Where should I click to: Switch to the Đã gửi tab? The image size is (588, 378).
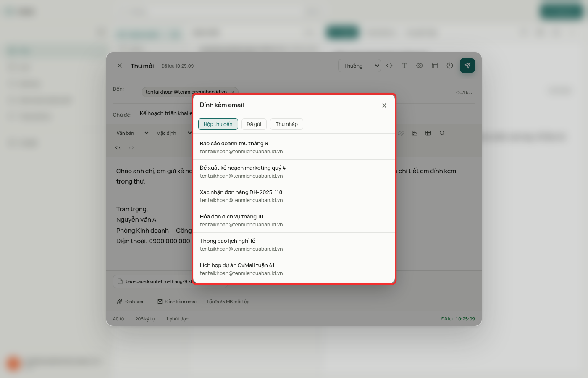254,124
